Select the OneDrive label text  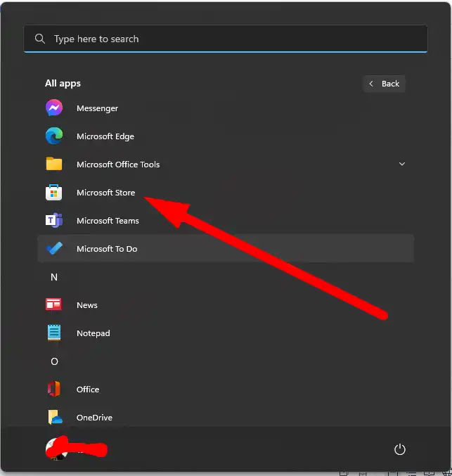tap(94, 418)
